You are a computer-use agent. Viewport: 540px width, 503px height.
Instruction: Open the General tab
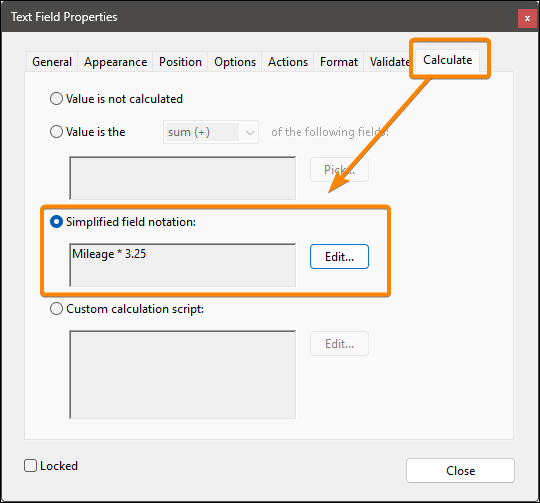[x=52, y=62]
